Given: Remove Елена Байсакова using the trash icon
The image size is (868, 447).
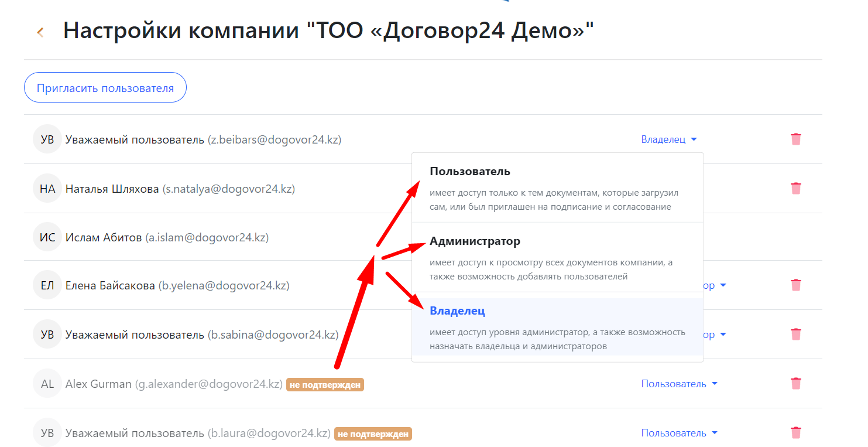Looking at the screenshot, I should pyautogui.click(x=795, y=285).
